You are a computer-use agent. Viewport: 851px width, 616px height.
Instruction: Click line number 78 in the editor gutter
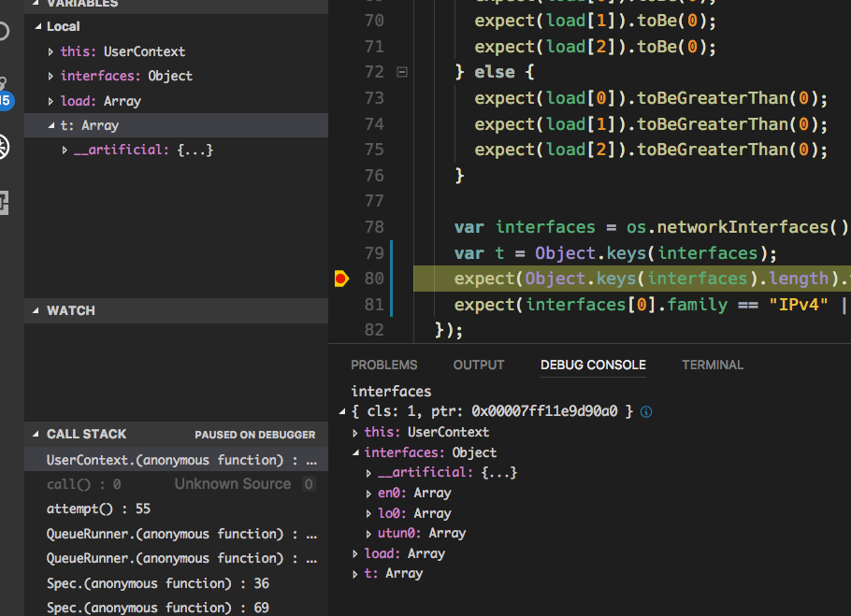(374, 226)
